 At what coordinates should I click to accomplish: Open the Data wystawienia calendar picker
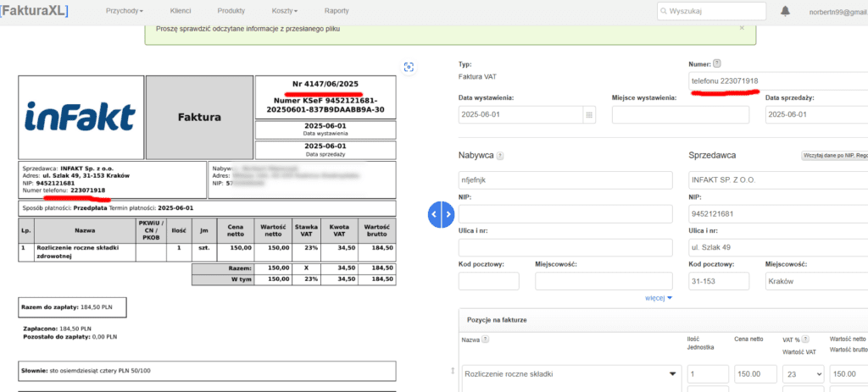(589, 115)
